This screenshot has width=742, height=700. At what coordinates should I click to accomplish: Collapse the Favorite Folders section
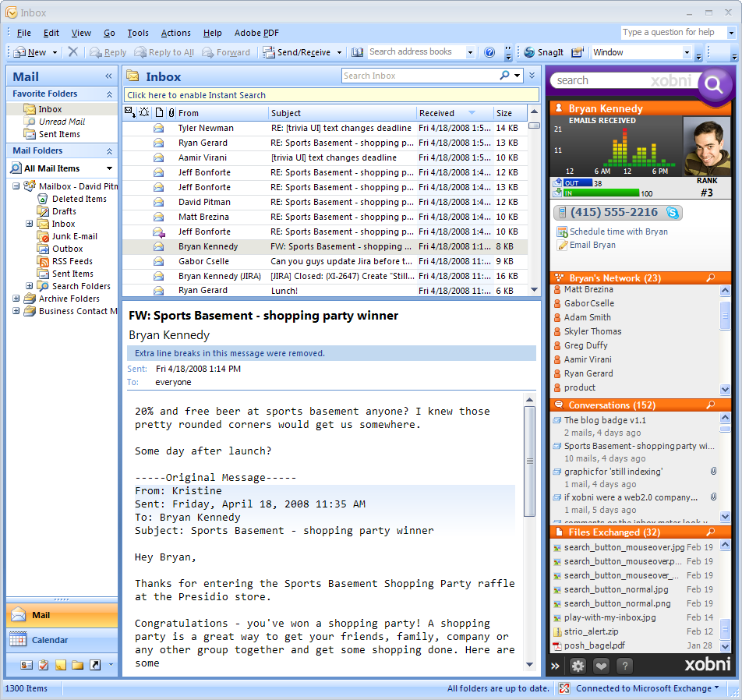tap(109, 94)
